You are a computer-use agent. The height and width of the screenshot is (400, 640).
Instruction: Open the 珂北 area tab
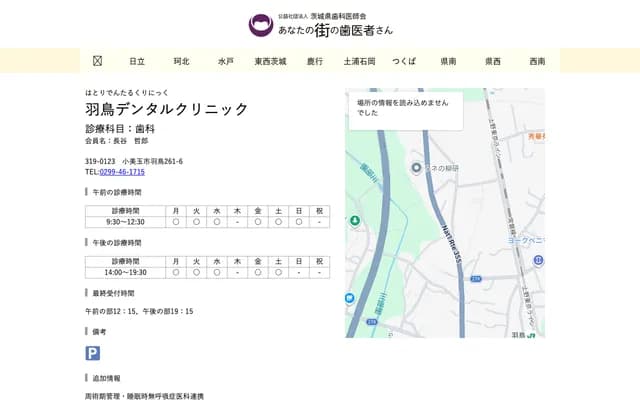[x=181, y=61]
